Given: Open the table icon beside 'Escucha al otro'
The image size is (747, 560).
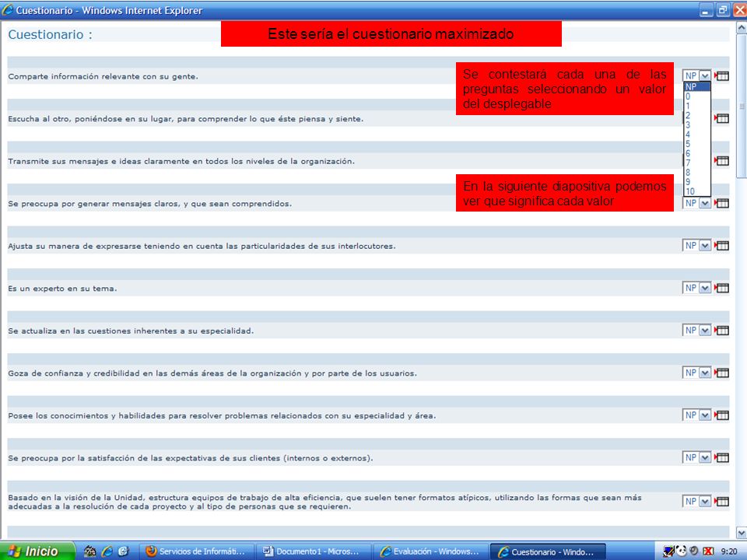Looking at the screenshot, I should (x=722, y=118).
